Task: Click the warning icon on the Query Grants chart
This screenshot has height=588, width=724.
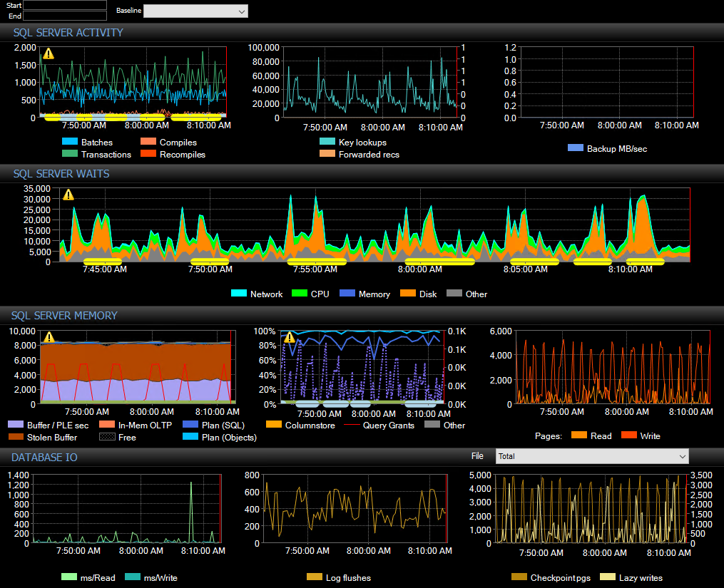Action: click(289, 337)
